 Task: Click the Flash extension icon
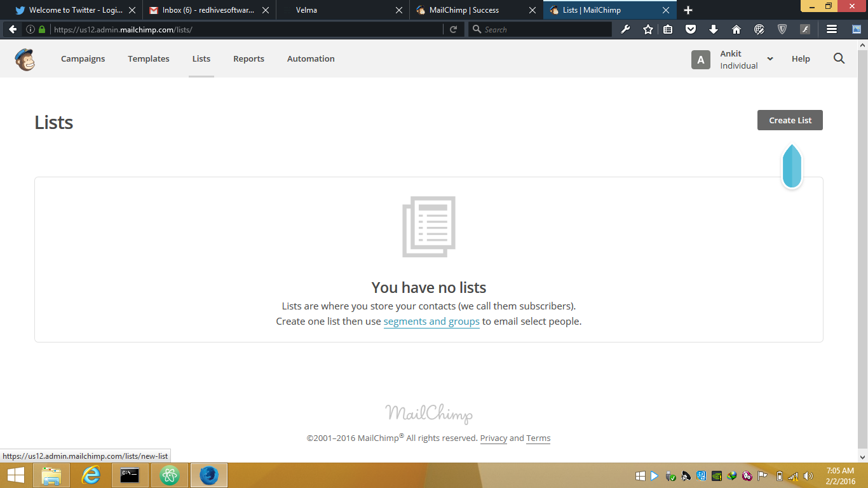click(x=805, y=29)
